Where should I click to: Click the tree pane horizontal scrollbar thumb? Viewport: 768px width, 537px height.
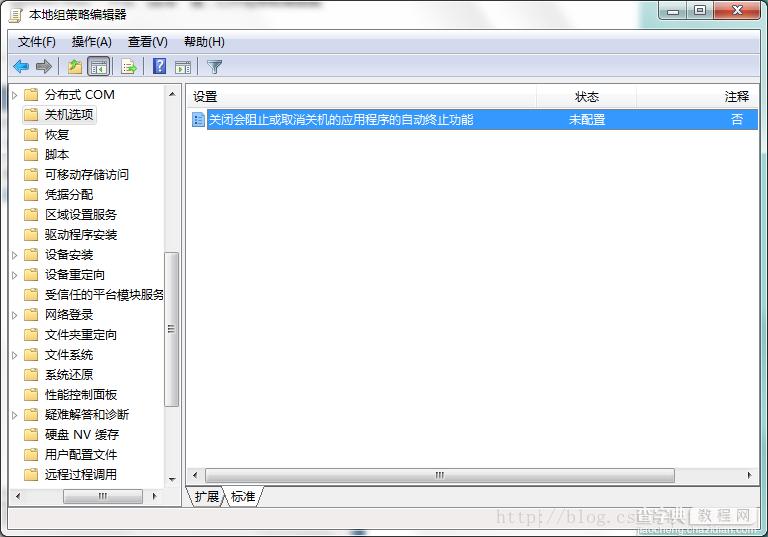click(103, 496)
